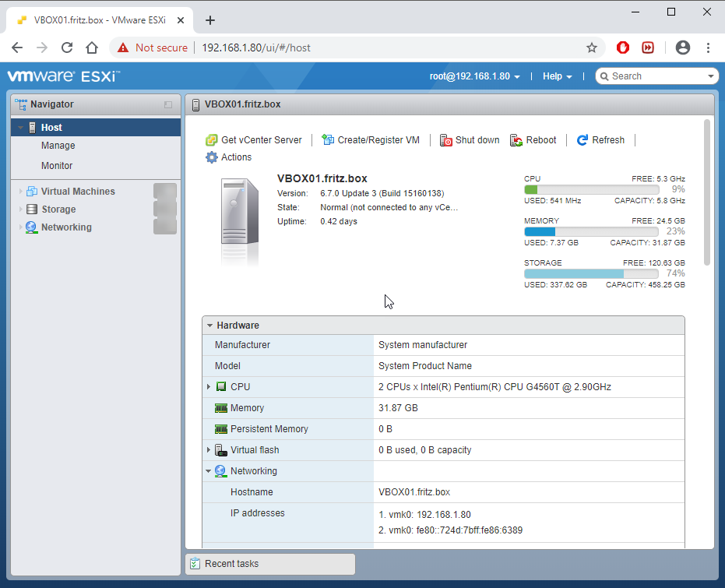The width and height of the screenshot is (725, 588).
Task: Select Manage under Host
Action: click(x=58, y=146)
